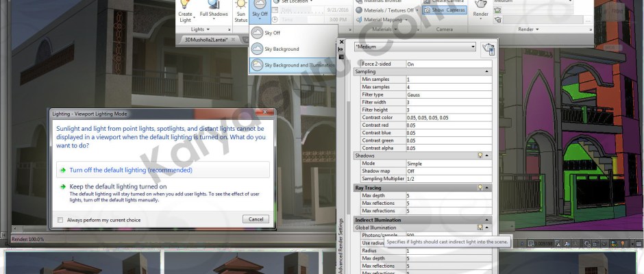This screenshot has width=644, height=274.
Task: Expand the Materials panel title
Action: click(x=384, y=29)
